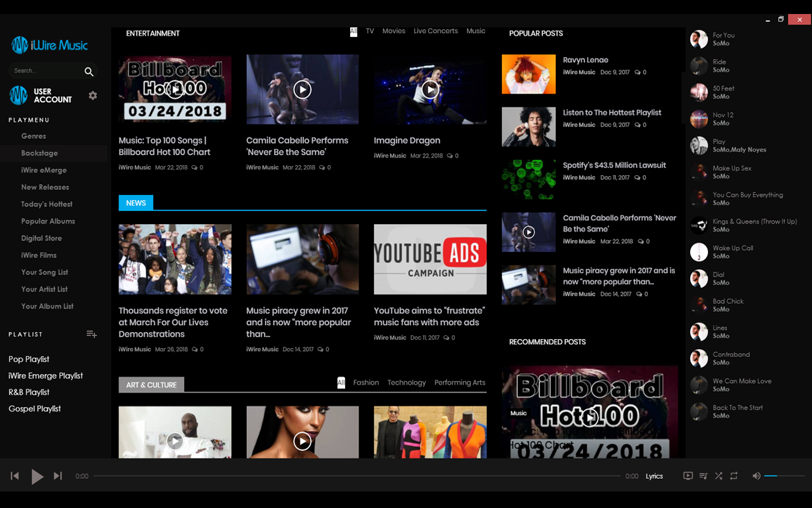812x508 pixels.
Task: Add a new playlist with plus icon
Action: [x=92, y=334]
